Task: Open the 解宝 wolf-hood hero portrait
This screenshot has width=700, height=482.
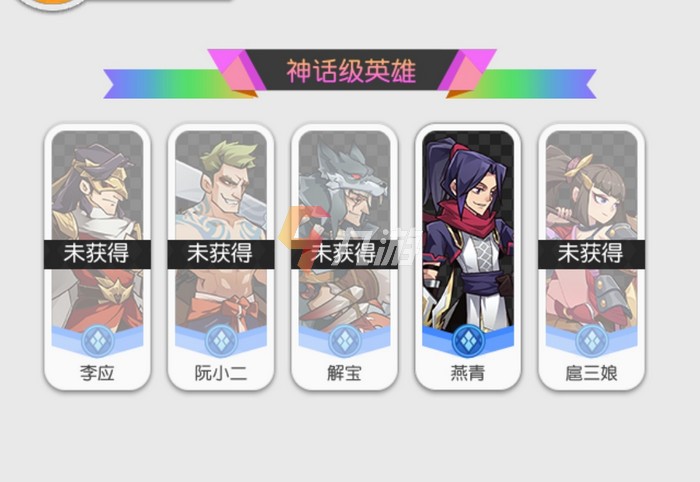Action: (x=345, y=232)
